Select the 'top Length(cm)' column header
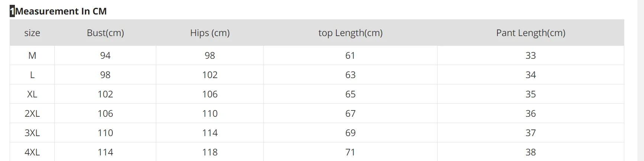This screenshot has width=644, height=161. [x=350, y=33]
